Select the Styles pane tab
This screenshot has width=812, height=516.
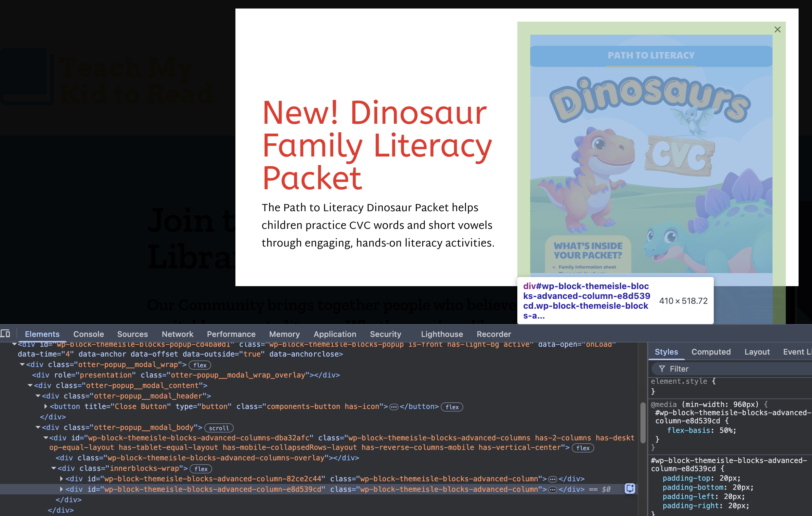[666, 352]
